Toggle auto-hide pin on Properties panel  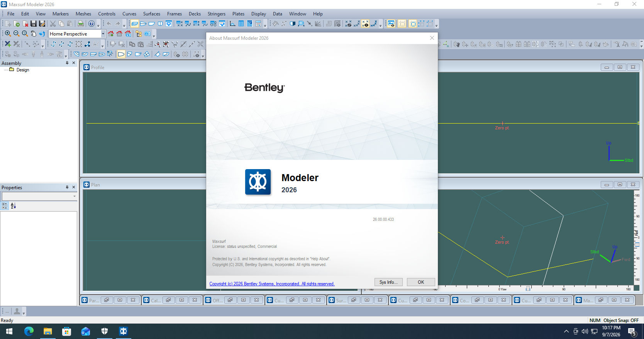pyautogui.click(x=67, y=187)
